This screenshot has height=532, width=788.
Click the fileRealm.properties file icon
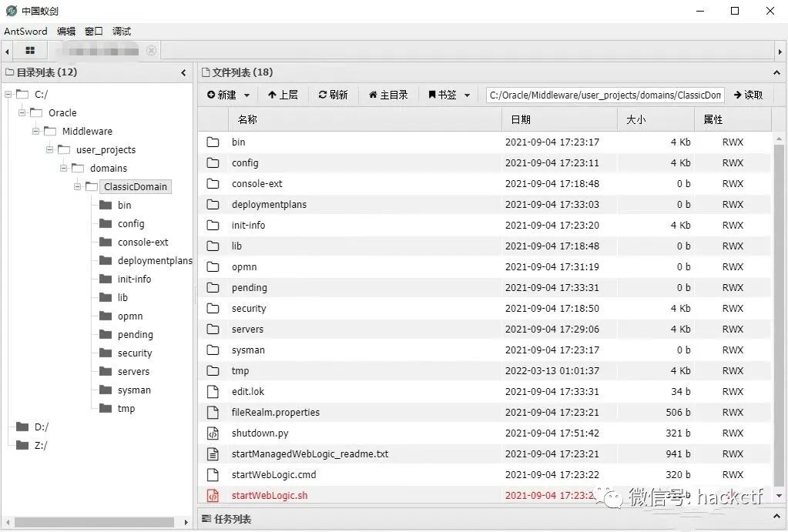(213, 413)
